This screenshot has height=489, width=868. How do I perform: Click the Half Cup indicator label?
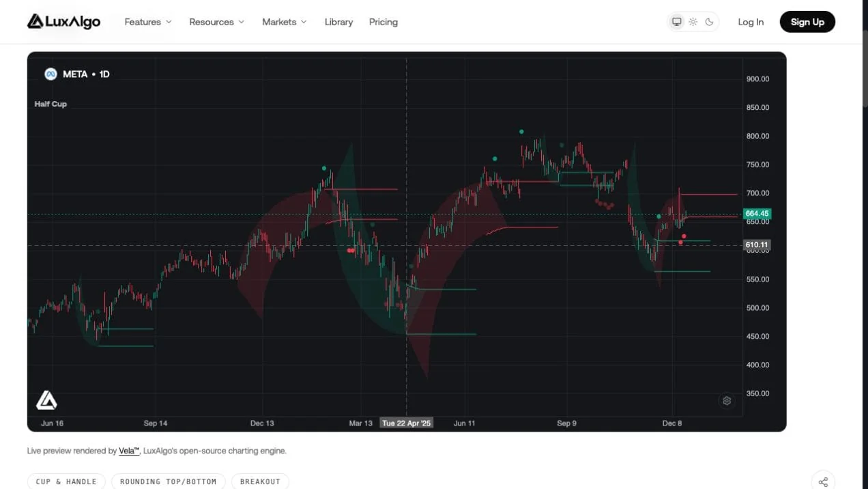point(50,104)
